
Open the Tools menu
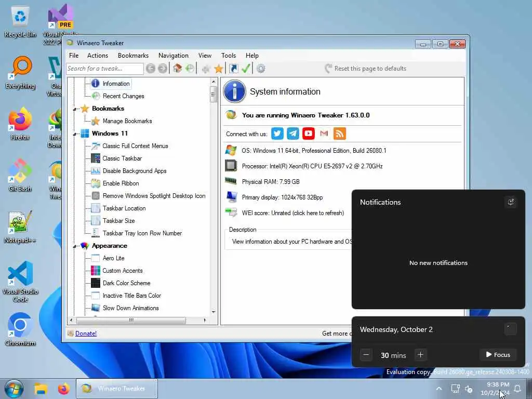[x=229, y=56]
